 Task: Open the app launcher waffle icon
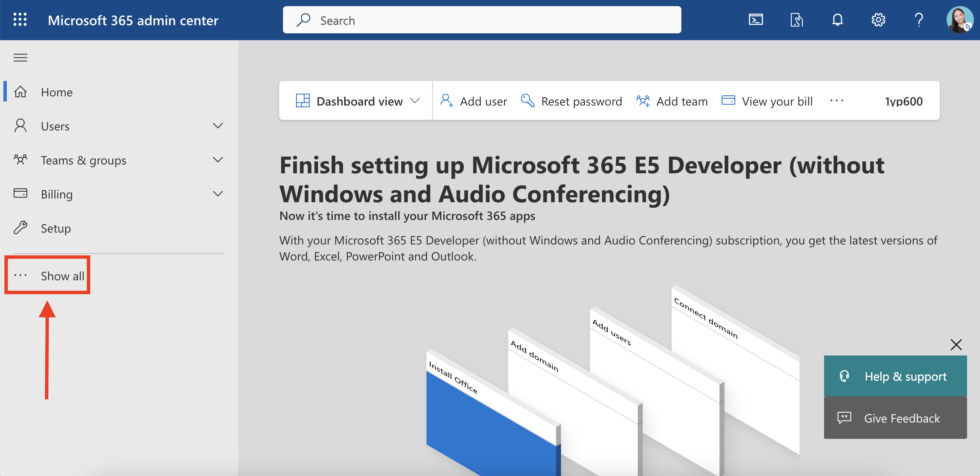pos(20,20)
